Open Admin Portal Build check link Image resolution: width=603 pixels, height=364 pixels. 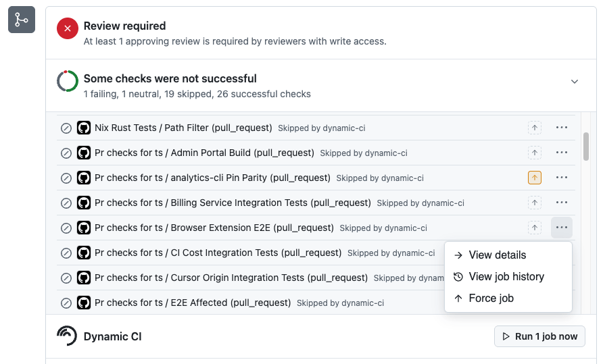click(204, 153)
